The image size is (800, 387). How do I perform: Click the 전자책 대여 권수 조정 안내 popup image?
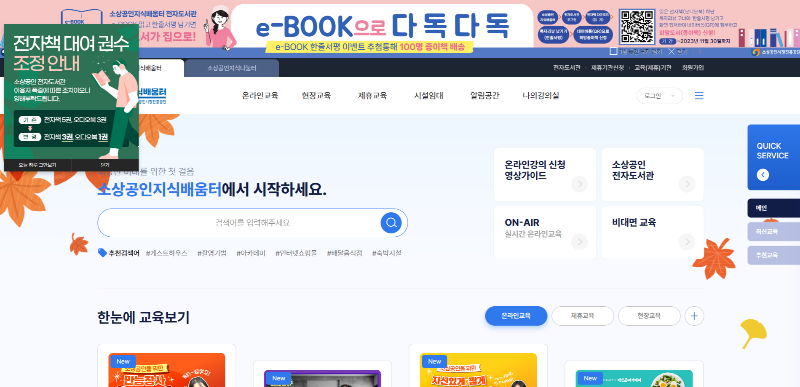coord(71,92)
